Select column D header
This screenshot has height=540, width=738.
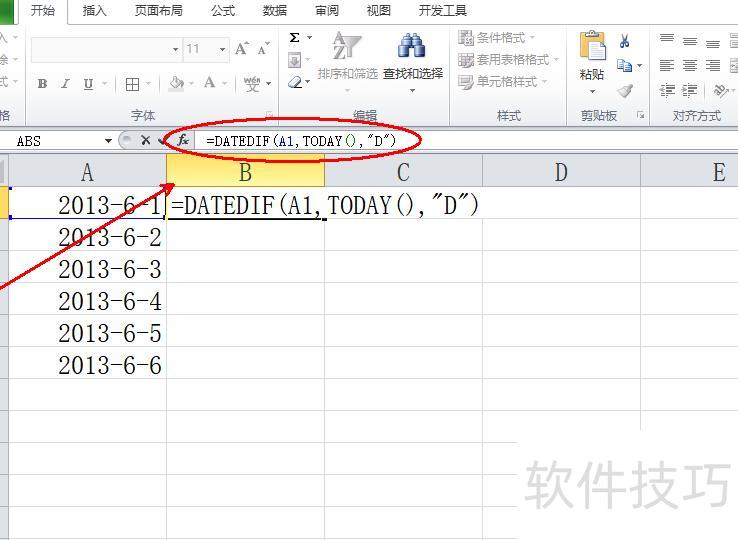[562, 172]
